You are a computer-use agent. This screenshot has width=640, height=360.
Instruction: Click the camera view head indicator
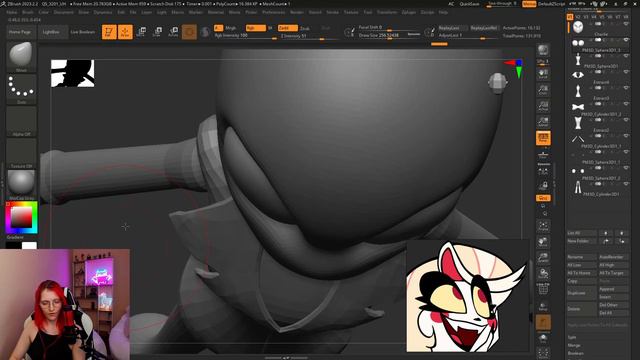(x=498, y=83)
